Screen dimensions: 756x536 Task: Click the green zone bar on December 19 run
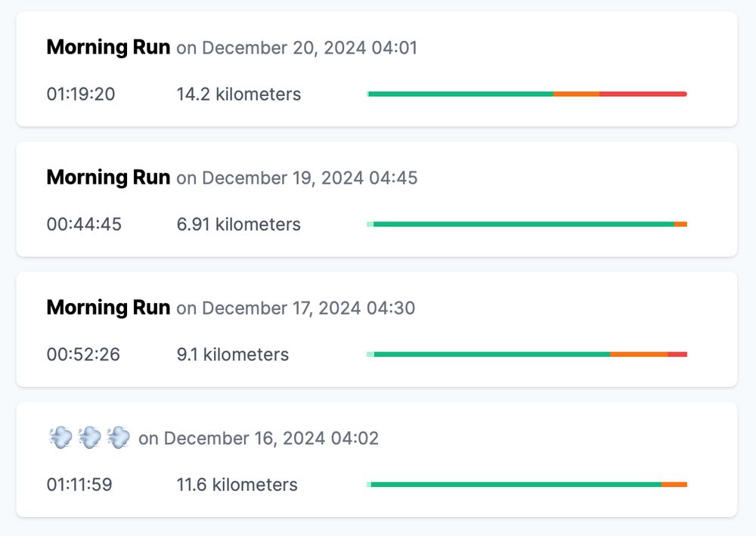click(x=522, y=224)
